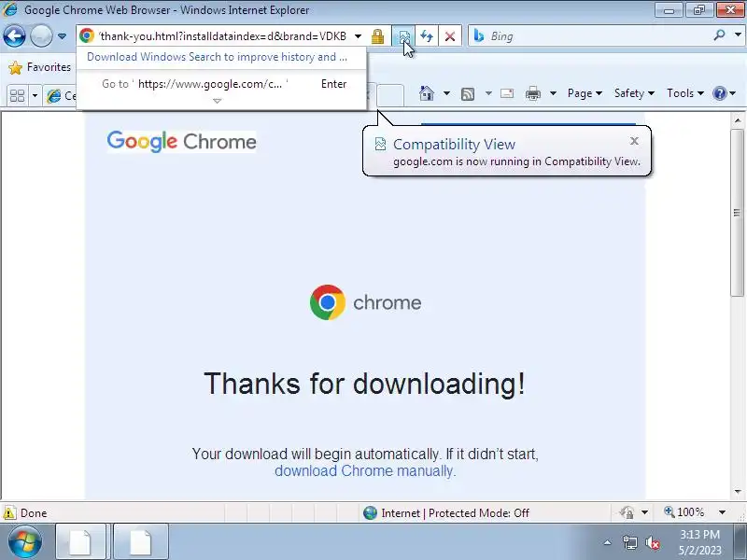This screenshot has width=747, height=560.
Task: Open the Home button dropdown arrow
Action: [x=446, y=93]
